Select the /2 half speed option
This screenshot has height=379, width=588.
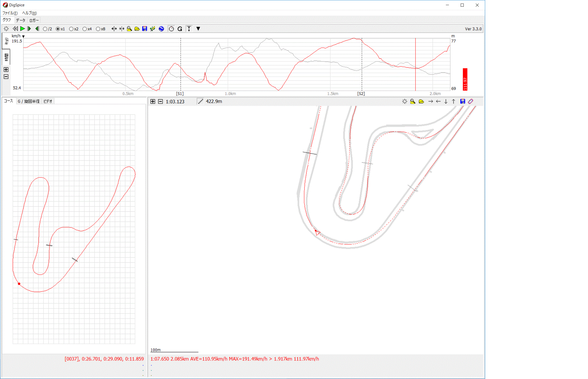[45, 29]
